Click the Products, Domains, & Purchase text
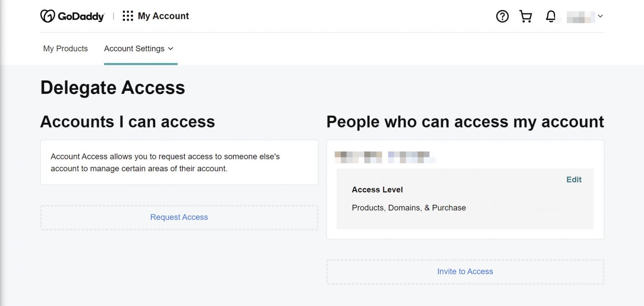Image resolution: width=644 pixels, height=306 pixels. (x=409, y=208)
